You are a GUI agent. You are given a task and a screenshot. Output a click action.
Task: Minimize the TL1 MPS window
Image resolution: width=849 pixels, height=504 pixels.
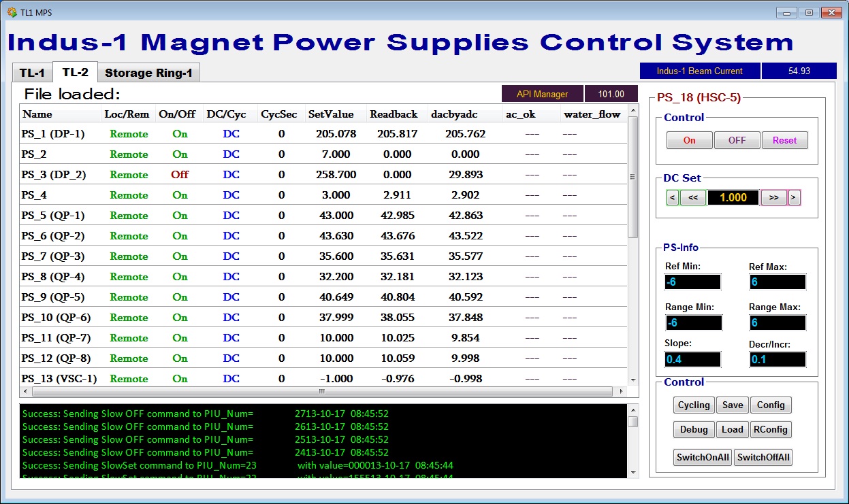coord(786,12)
